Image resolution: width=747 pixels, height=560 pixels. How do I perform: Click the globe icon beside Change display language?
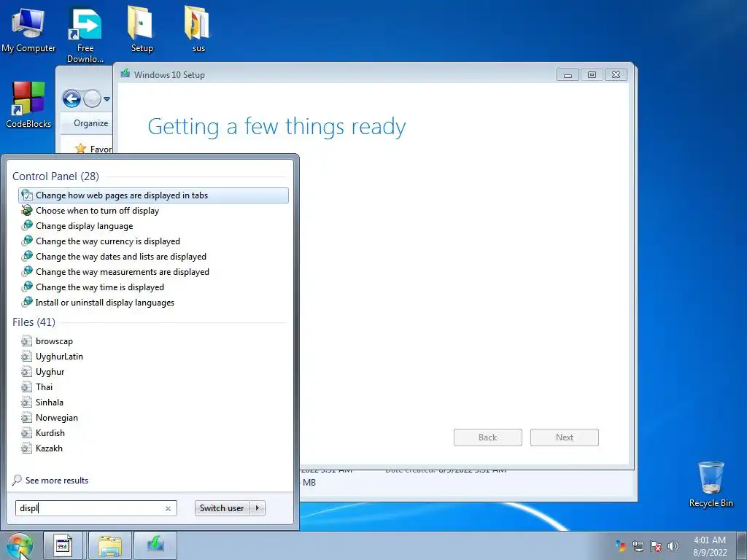click(x=27, y=226)
